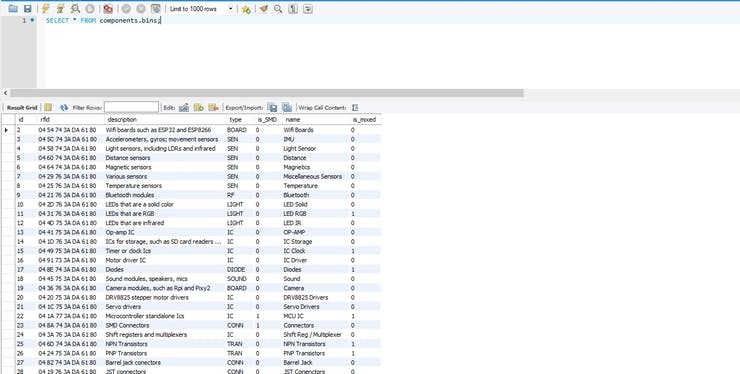Select cell 'Wifi boards such as ESP32 and ESP8266'
Screen dimensions: 740x374
click(165, 130)
